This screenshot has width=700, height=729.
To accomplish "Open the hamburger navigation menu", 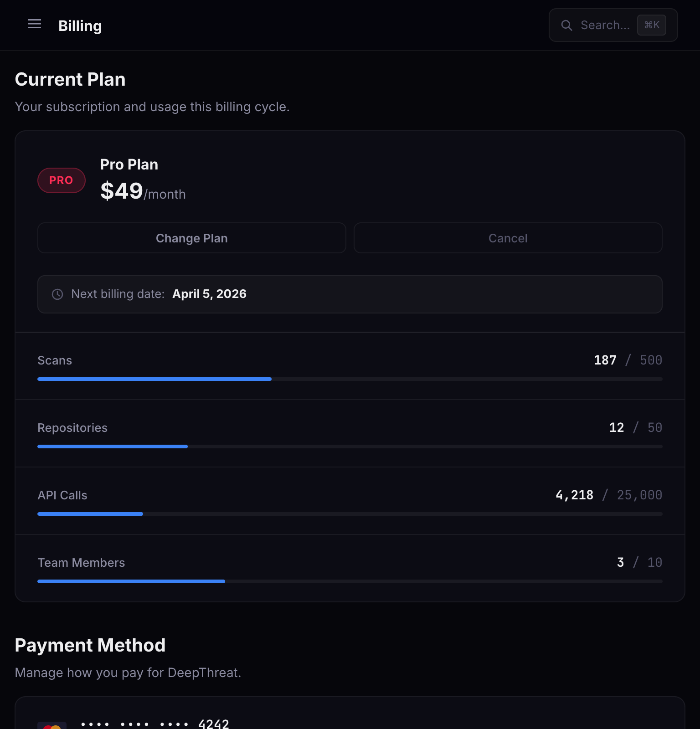I will point(35,24).
